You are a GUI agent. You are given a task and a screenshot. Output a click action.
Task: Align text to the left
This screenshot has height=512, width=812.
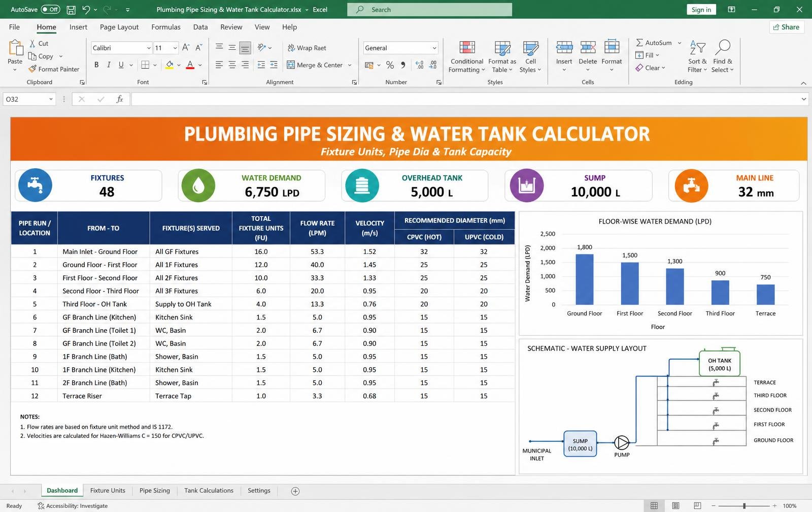219,65
